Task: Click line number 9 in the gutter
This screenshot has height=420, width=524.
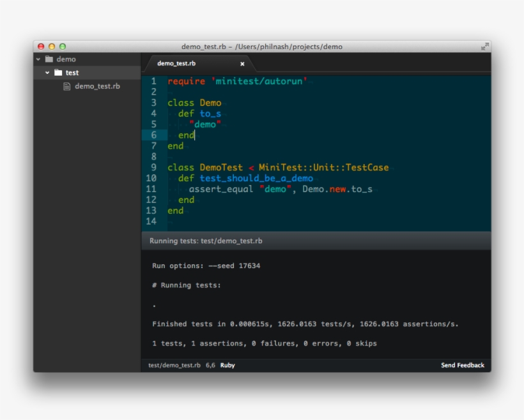Action: coord(153,167)
